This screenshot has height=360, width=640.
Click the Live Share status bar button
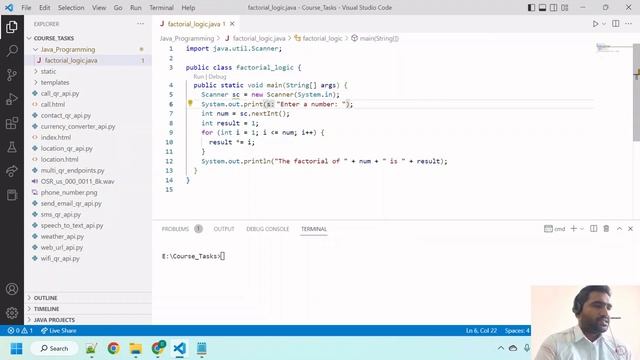[x=58, y=331]
